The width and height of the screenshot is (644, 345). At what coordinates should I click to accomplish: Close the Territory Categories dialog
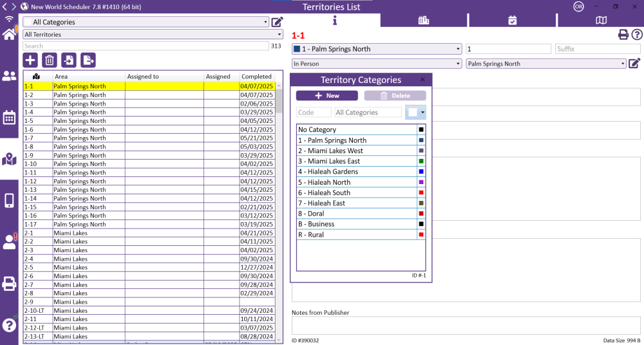[422, 80]
